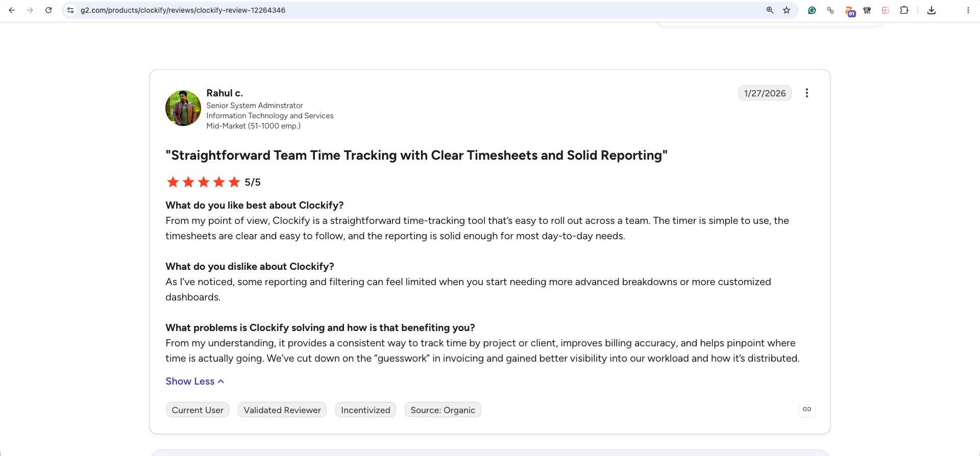Open the orange extension with 91 badge

tap(850, 11)
